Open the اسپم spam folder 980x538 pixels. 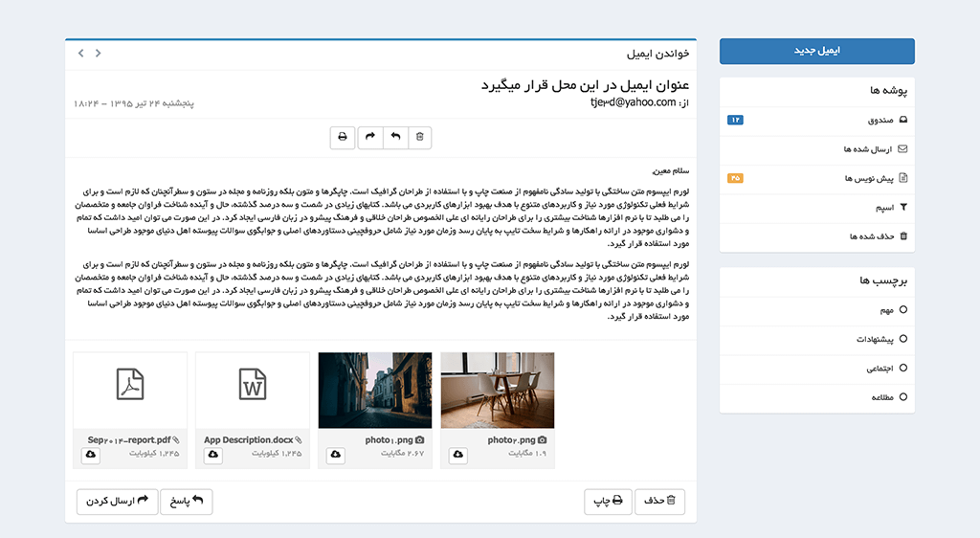tap(817, 208)
